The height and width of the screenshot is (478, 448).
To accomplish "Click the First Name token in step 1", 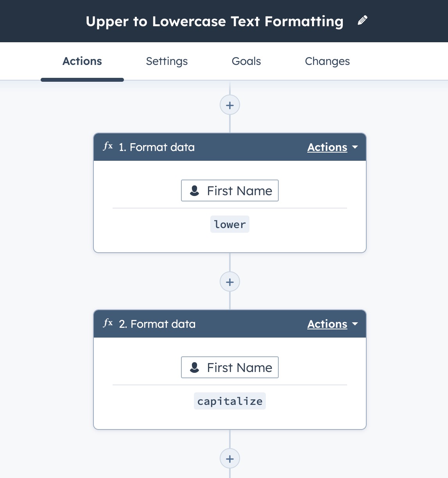I will (230, 191).
